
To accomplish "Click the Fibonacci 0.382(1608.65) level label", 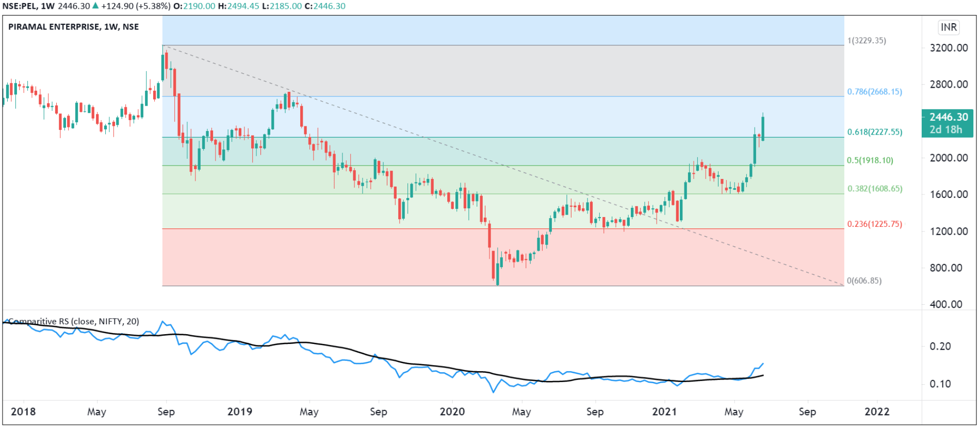I will [x=875, y=189].
